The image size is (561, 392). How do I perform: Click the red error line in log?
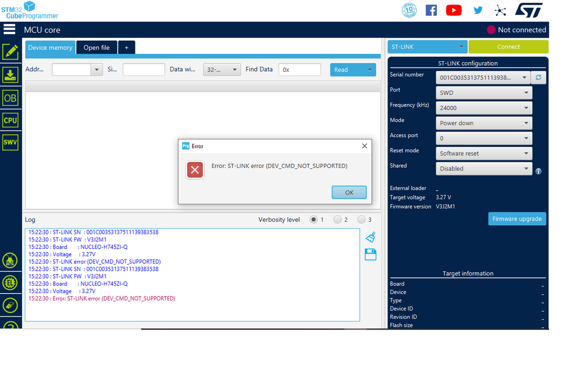(x=102, y=298)
